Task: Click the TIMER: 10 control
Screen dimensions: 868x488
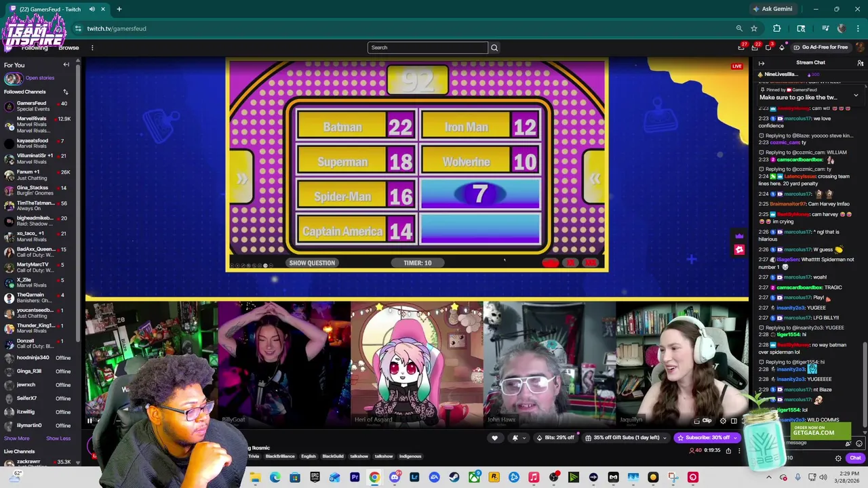Action: [x=418, y=263]
